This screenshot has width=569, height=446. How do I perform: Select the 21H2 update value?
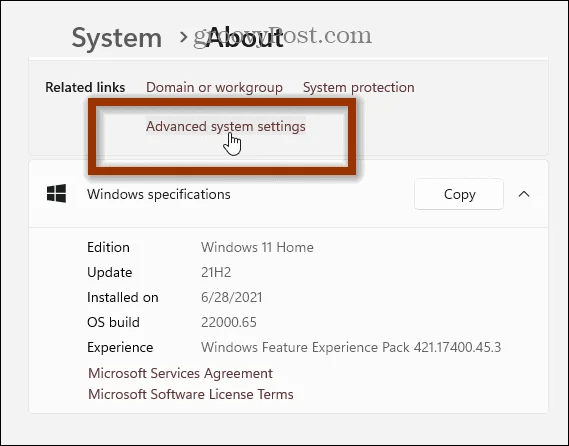216,273
